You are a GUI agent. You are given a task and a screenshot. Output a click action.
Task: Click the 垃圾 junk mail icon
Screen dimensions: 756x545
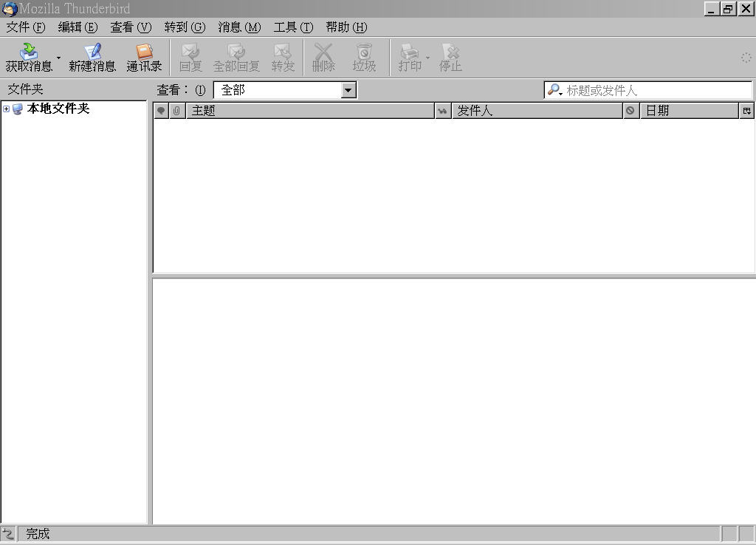click(364, 52)
